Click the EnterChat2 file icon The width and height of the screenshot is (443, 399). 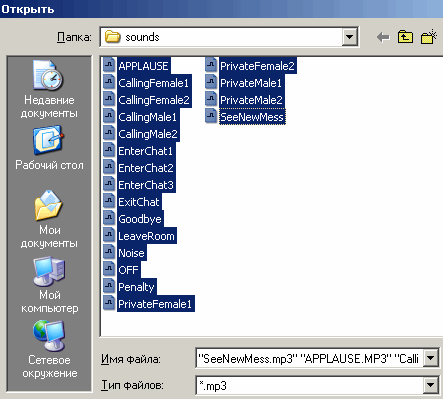pos(109,167)
